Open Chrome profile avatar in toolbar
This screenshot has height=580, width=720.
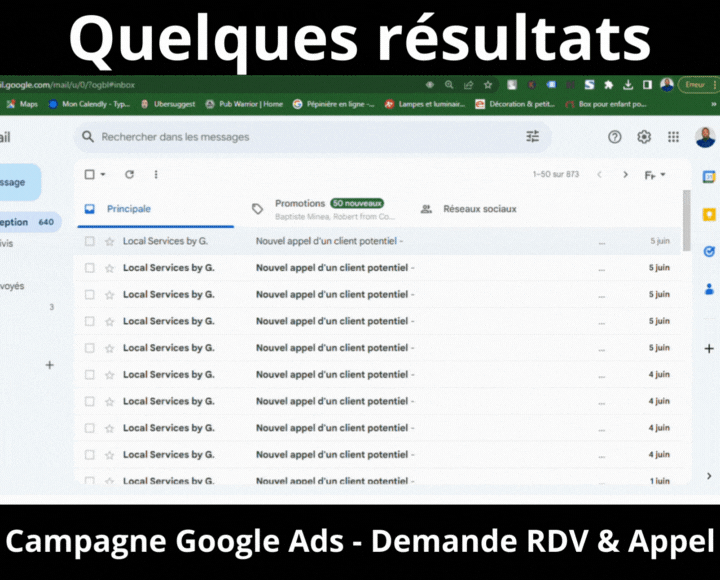(x=667, y=85)
